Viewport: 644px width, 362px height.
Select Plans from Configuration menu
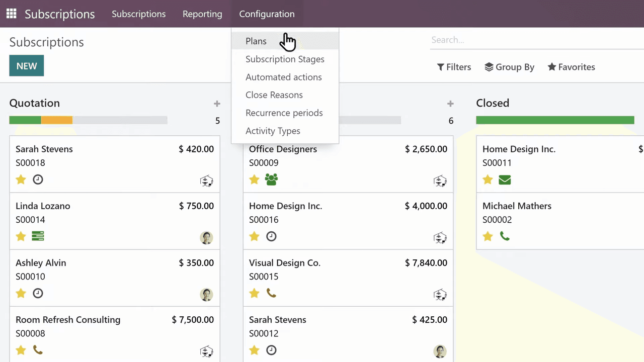tap(256, 41)
